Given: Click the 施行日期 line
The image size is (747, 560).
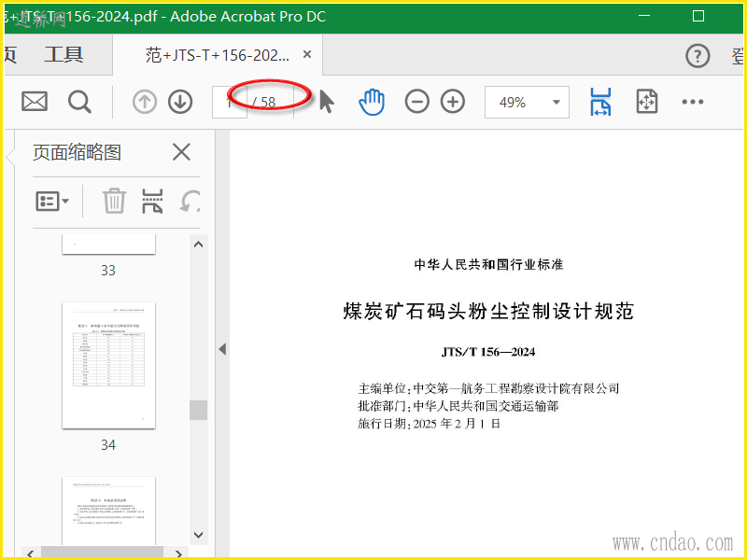Looking at the screenshot, I should pyautogui.click(x=430, y=424).
